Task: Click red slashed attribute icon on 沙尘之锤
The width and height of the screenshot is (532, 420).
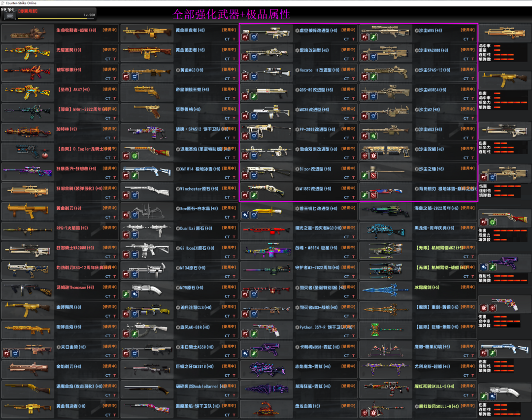Action: pyautogui.click(x=373, y=175)
